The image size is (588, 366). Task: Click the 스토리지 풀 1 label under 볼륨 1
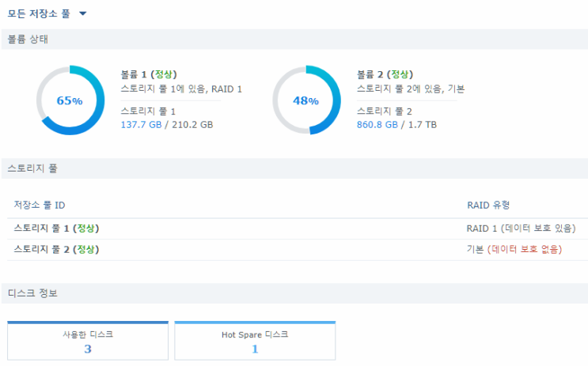click(x=148, y=111)
